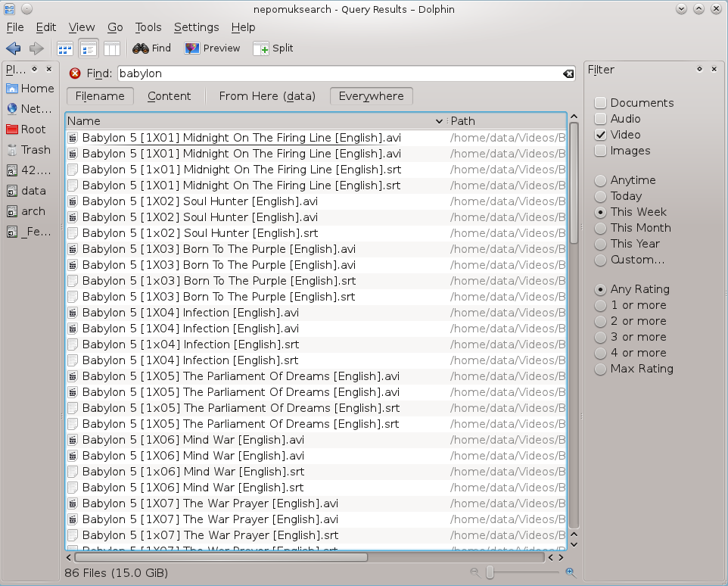The height and width of the screenshot is (586, 728).
Task: Select Today date filter
Action: [618, 196]
